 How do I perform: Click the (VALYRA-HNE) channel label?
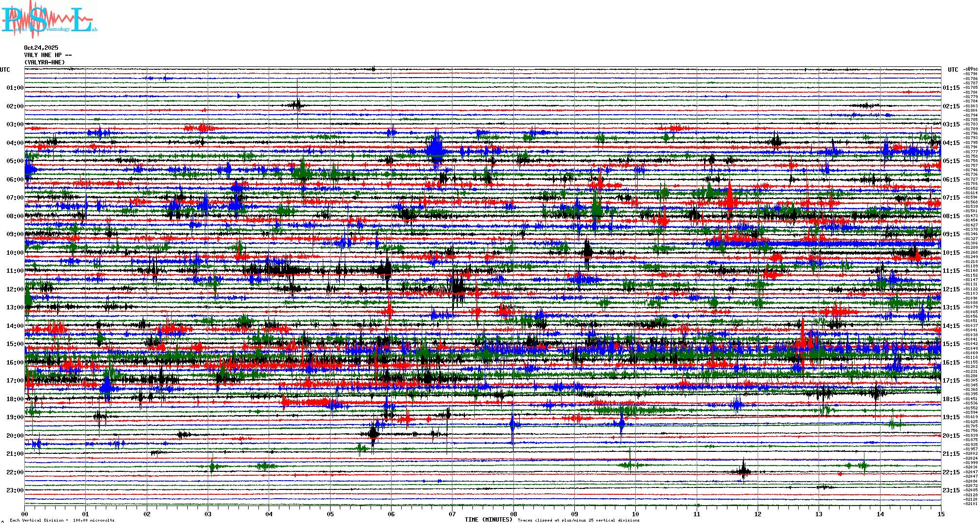tap(44, 62)
